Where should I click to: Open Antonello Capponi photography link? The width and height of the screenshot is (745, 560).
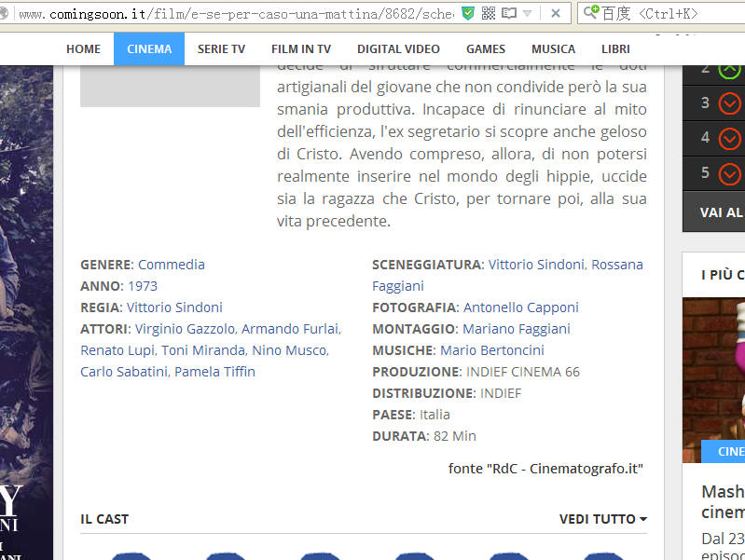[x=520, y=307]
